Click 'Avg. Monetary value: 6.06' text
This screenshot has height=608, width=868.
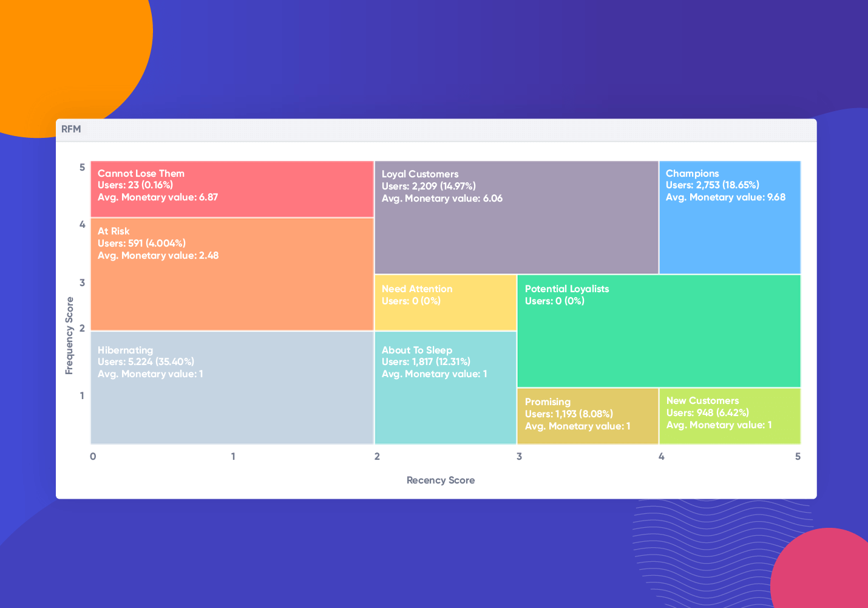click(x=442, y=199)
